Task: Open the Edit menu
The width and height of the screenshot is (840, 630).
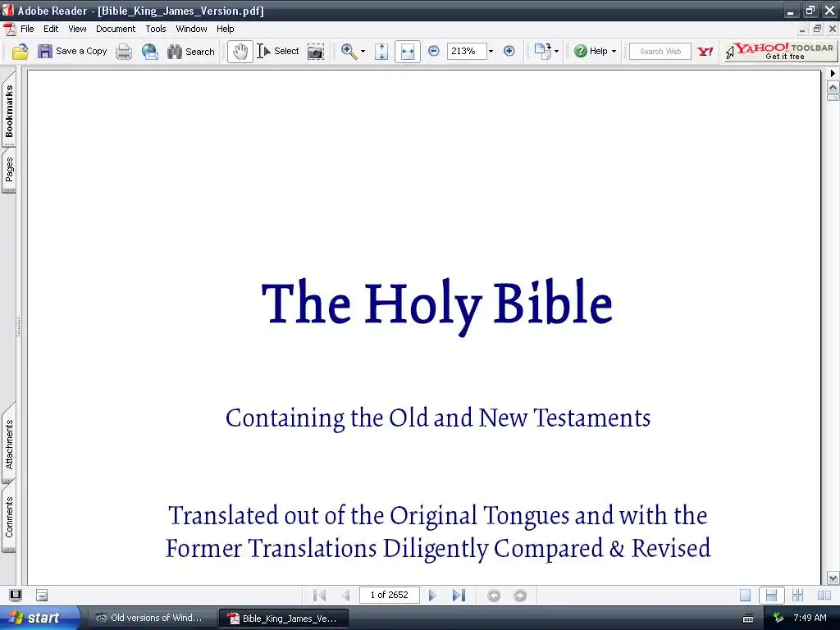Action: click(x=51, y=29)
